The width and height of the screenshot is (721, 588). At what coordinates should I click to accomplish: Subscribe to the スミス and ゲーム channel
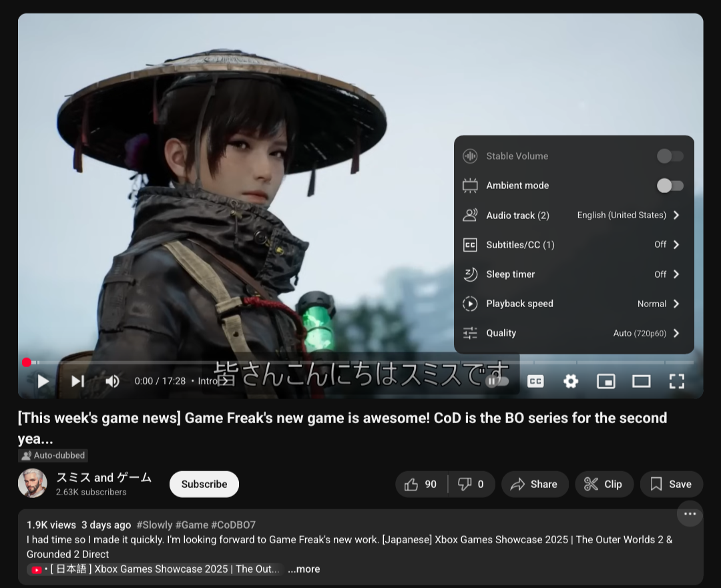[x=204, y=484]
